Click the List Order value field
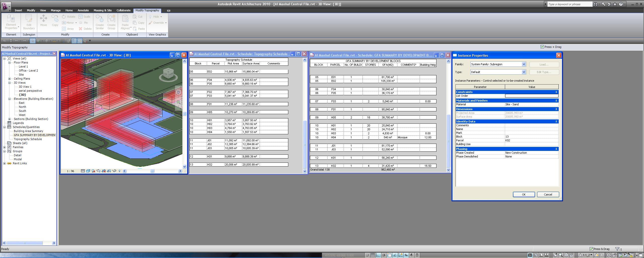 532,96
